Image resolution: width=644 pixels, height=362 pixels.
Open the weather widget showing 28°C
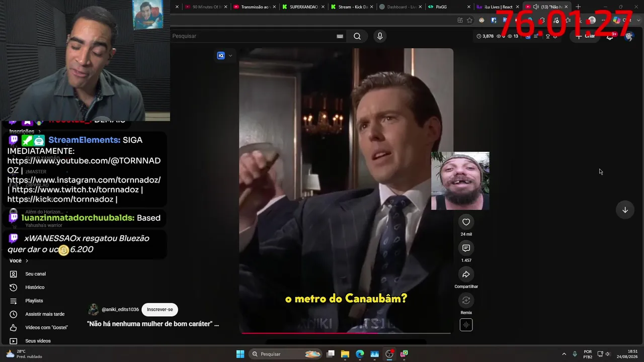point(23,354)
